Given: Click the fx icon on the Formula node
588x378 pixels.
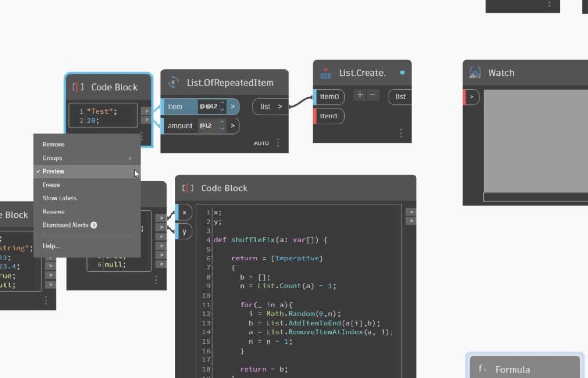Looking at the screenshot, I should coord(483,369).
